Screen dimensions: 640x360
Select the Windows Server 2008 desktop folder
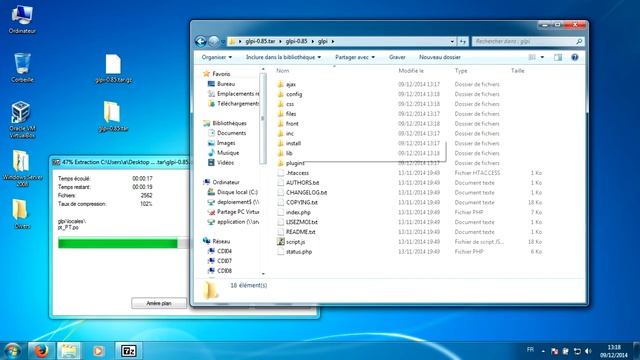22,168
